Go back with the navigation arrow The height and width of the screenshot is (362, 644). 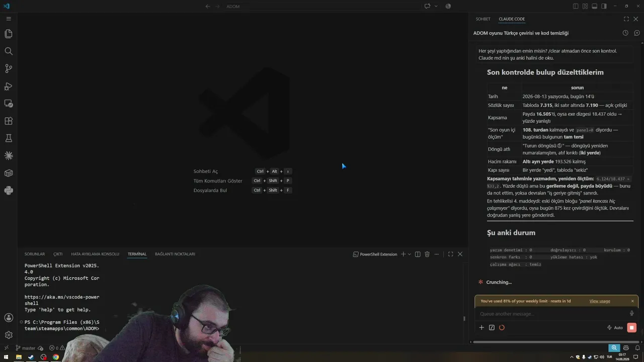[x=208, y=6]
